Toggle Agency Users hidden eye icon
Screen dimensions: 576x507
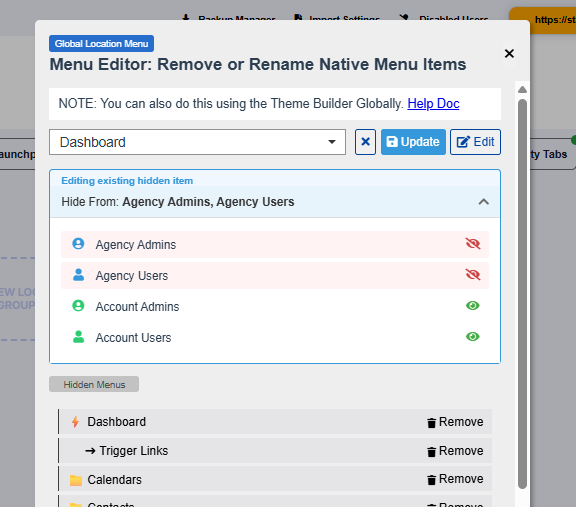(473, 274)
